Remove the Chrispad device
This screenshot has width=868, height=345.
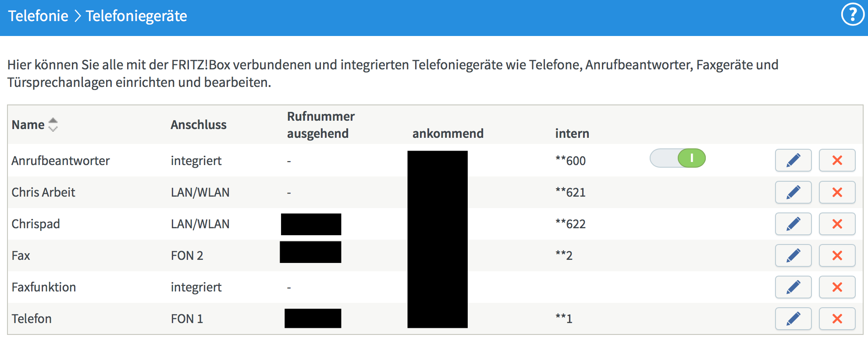click(837, 224)
